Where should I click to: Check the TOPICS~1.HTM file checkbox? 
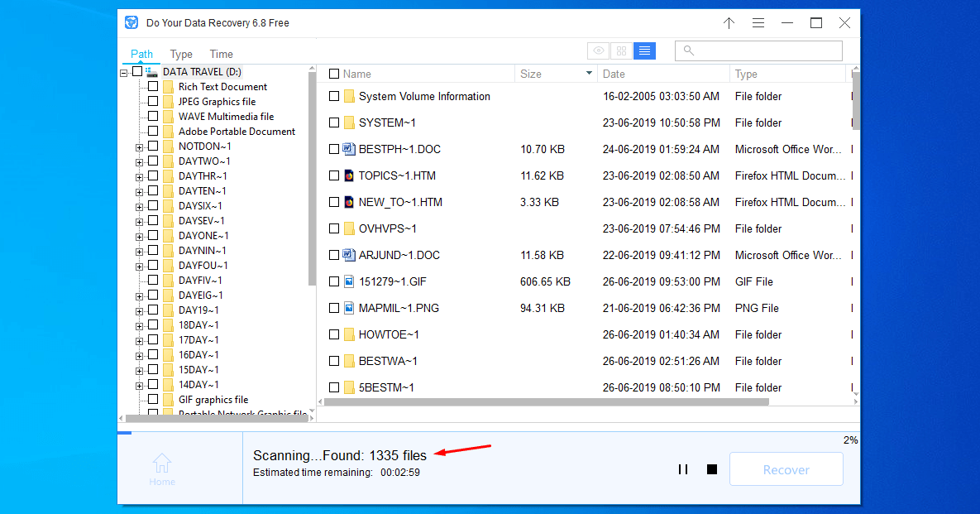click(334, 175)
